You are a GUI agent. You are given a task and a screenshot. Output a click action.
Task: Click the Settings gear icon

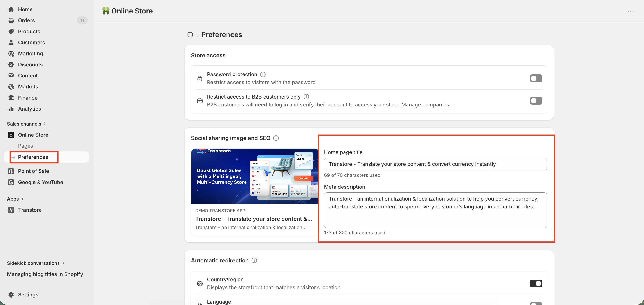(11, 294)
